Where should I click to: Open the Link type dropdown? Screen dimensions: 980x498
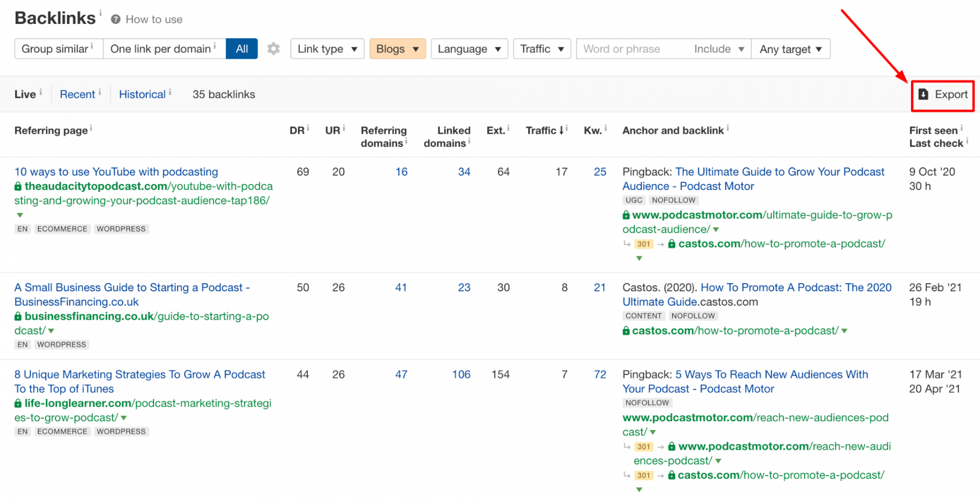tap(327, 49)
